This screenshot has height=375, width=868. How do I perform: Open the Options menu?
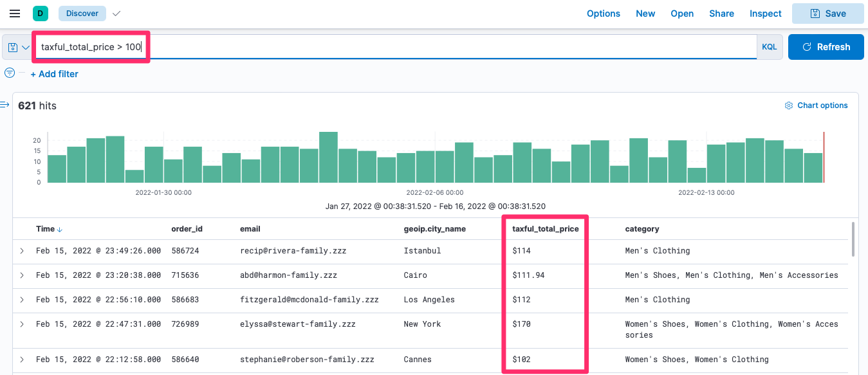pyautogui.click(x=603, y=14)
